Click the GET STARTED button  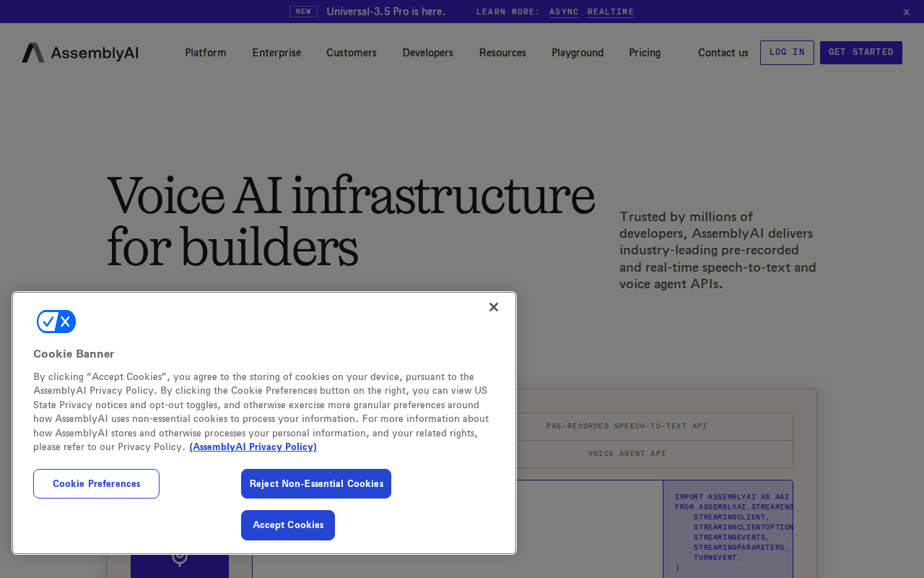861,53
